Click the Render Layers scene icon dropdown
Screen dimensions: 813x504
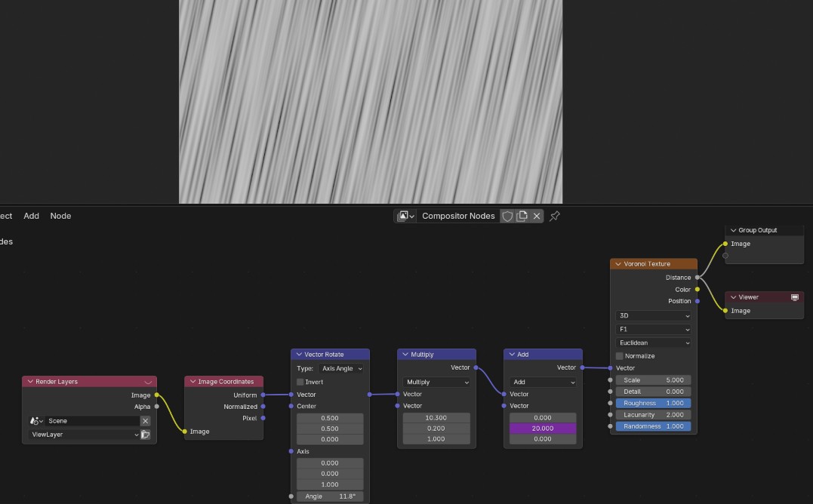pyautogui.click(x=35, y=421)
